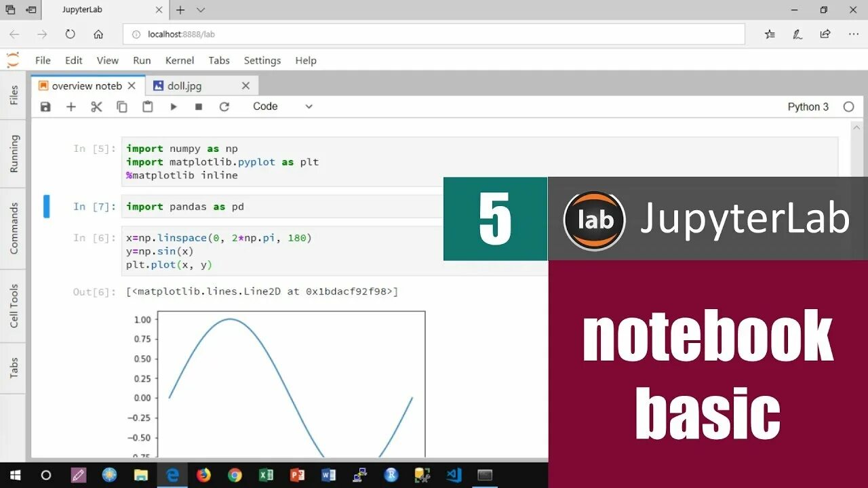Open Excel from the taskbar
This screenshot has height=488, width=868.
point(266,475)
